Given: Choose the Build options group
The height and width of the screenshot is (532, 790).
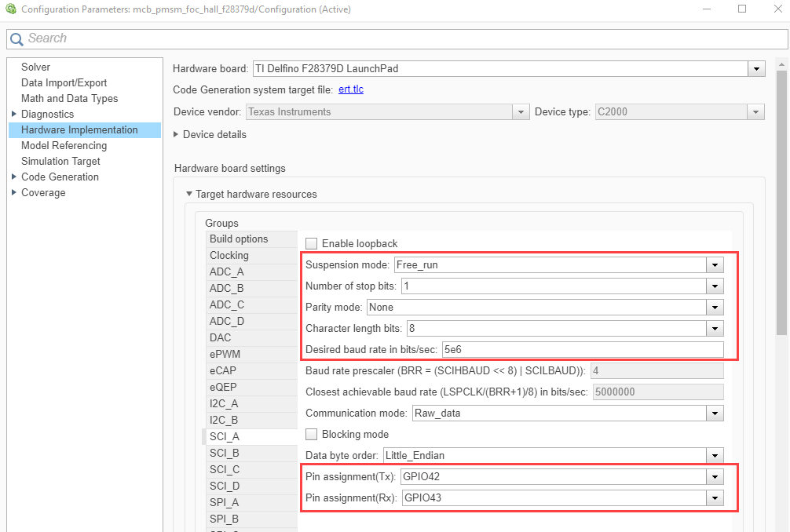Looking at the screenshot, I should pos(239,239).
